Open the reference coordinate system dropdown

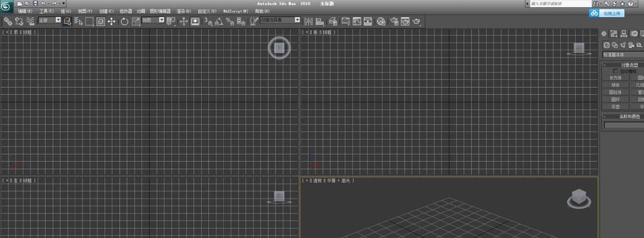[153, 20]
